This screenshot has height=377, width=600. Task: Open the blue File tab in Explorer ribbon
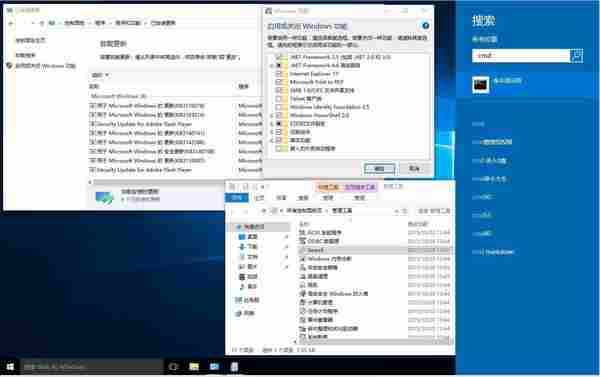236,197
